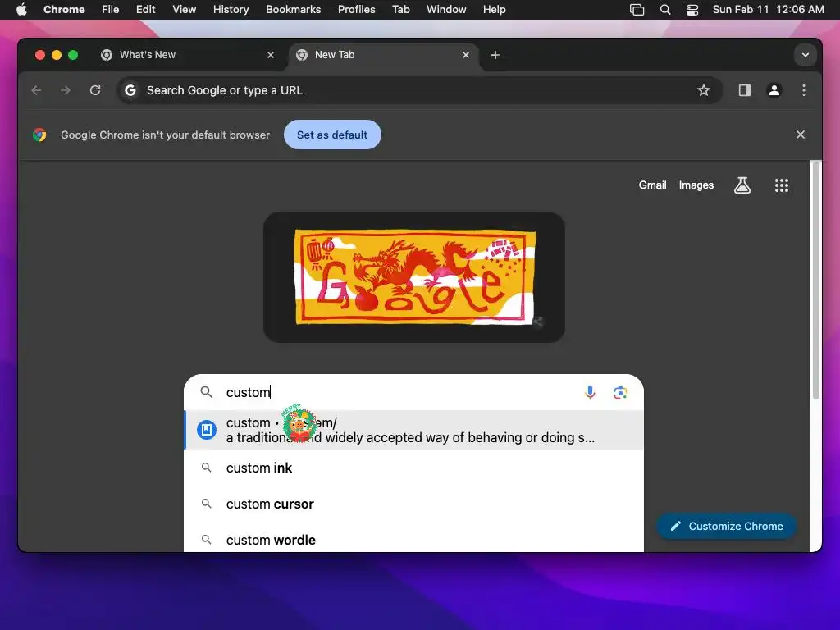
Task: Open the Images link
Action: coord(696,185)
